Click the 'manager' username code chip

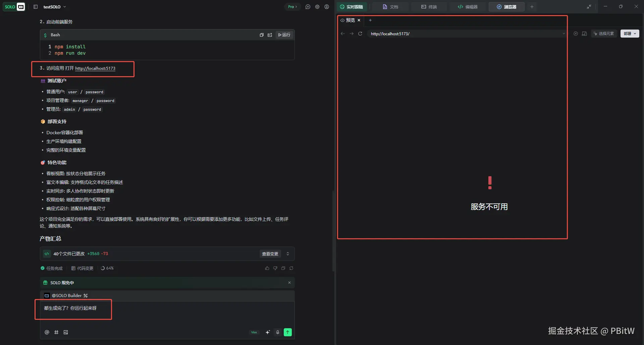tap(80, 101)
